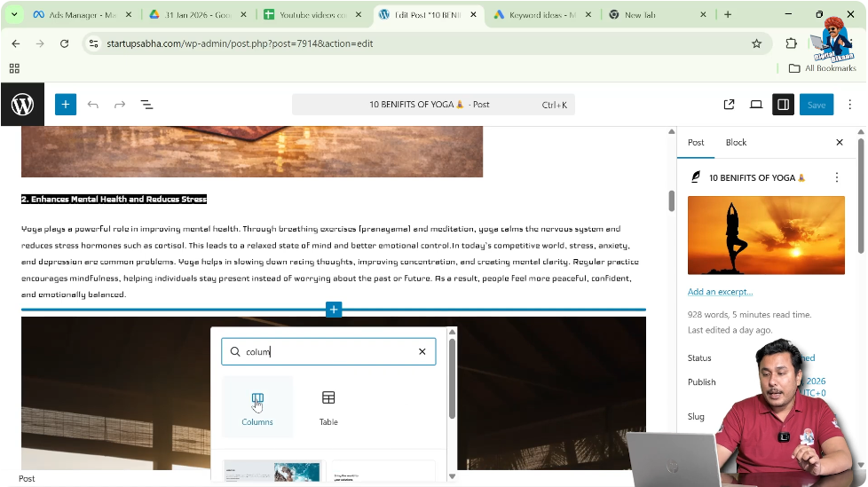View site information icon in address bar

coord(93,43)
